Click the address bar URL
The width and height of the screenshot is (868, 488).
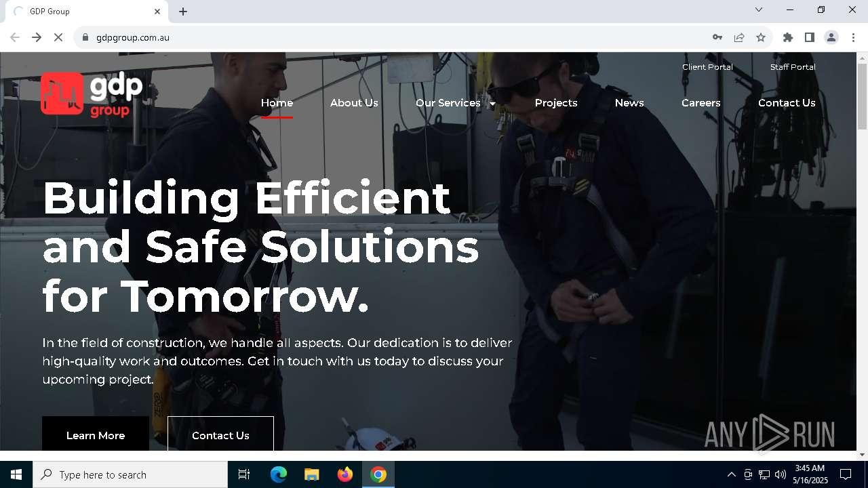pyautogui.click(x=133, y=37)
